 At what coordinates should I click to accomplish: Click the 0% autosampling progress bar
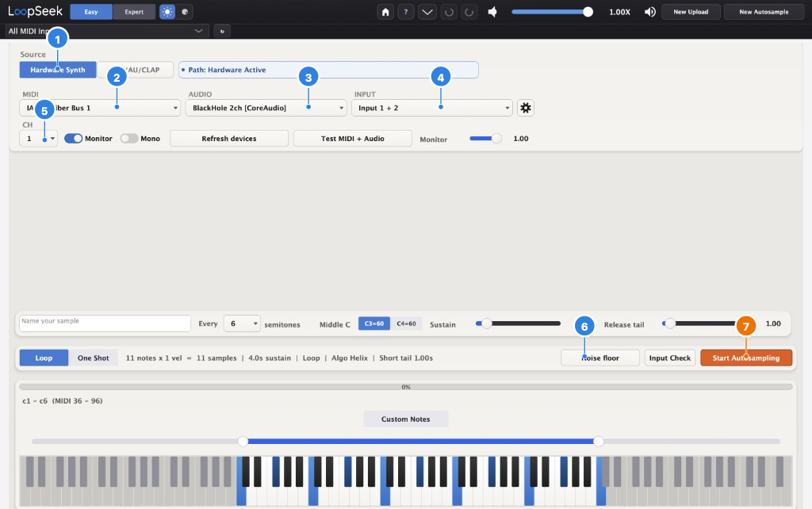(405, 387)
